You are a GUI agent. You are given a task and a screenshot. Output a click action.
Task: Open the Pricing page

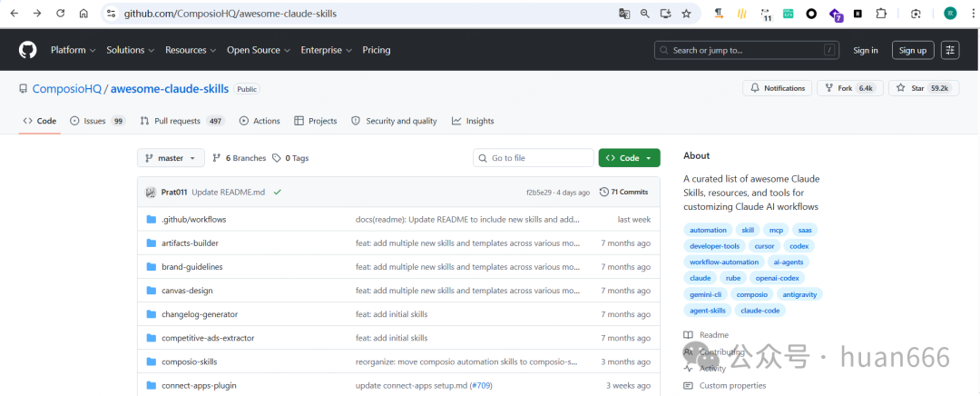point(377,50)
